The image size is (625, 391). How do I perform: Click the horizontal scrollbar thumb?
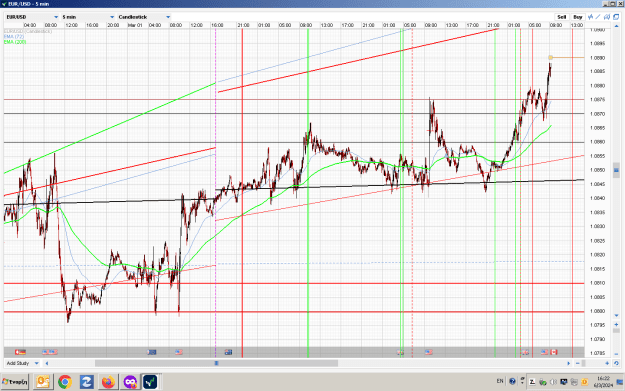click(216, 363)
